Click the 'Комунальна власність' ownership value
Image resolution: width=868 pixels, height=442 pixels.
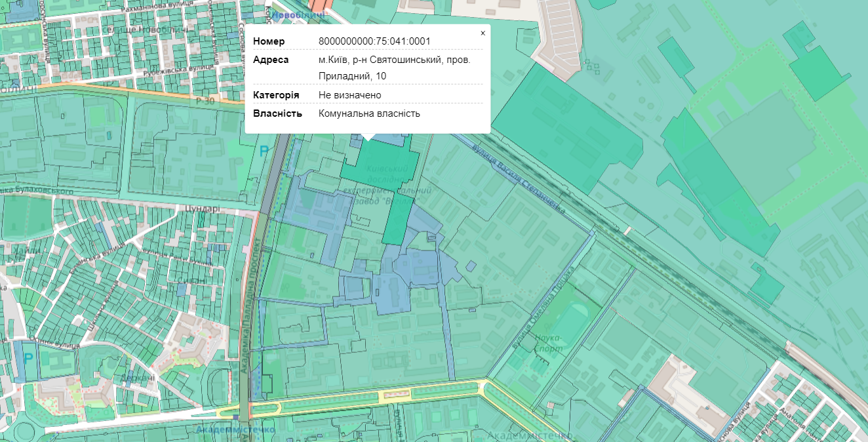[369, 113]
